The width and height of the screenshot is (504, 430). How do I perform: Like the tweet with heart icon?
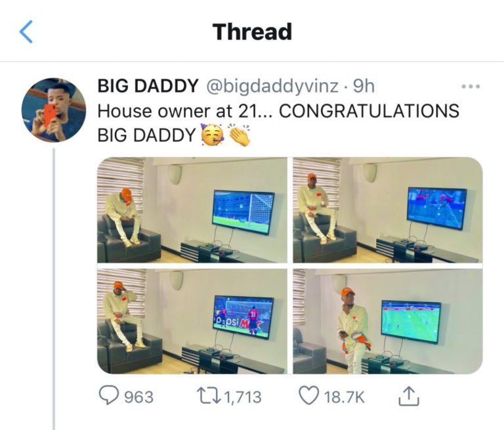[x=309, y=395]
